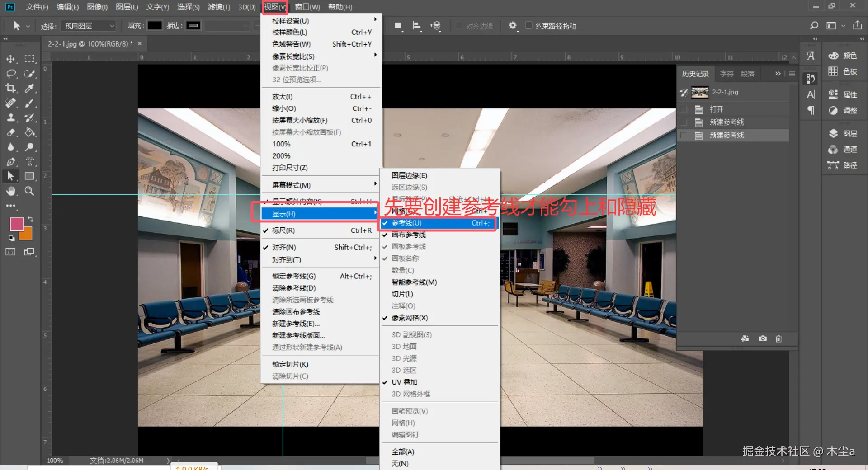868x470 pixels.
Task: Open the 描边 stroke swatch
Action: pyautogui.click(x=193, y=25)
